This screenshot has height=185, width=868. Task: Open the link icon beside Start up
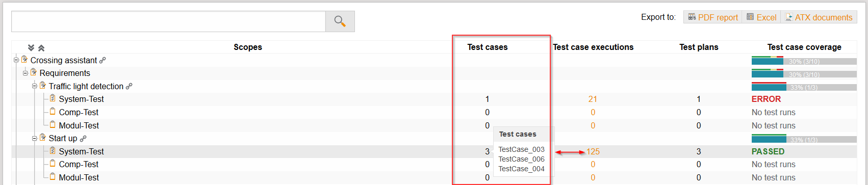pos(83,138)
